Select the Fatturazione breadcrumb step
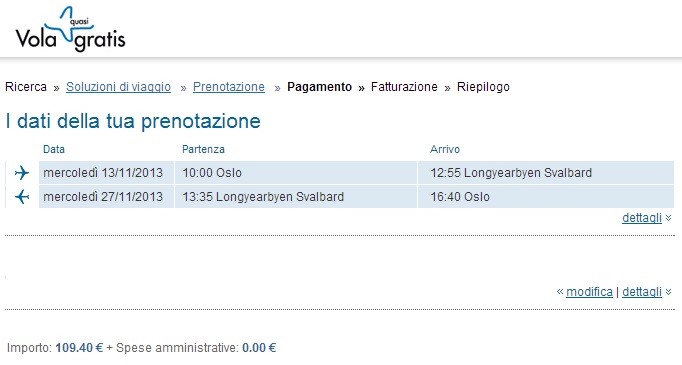The width and height of the screenshot is (682, 365). [404, 87]
